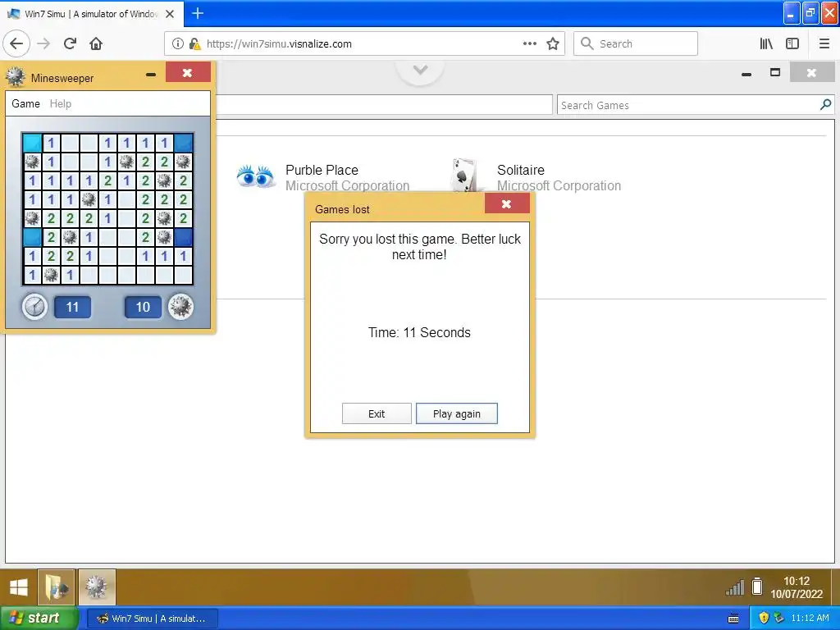The image size is (840, 630).
Task: Click the browser Search box
Action: point(636,44)
